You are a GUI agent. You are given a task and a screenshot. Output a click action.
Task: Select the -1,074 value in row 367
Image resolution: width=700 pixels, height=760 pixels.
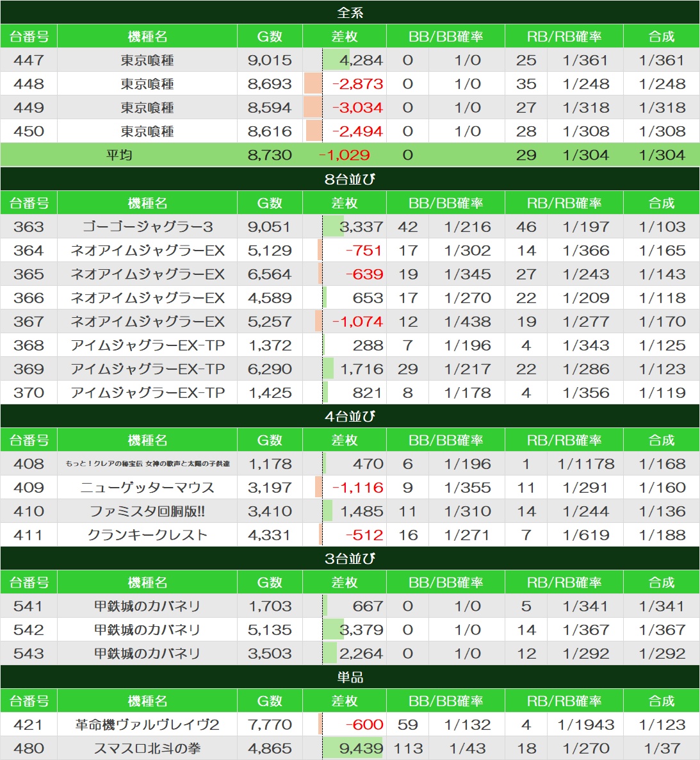[x=358, y=321]
